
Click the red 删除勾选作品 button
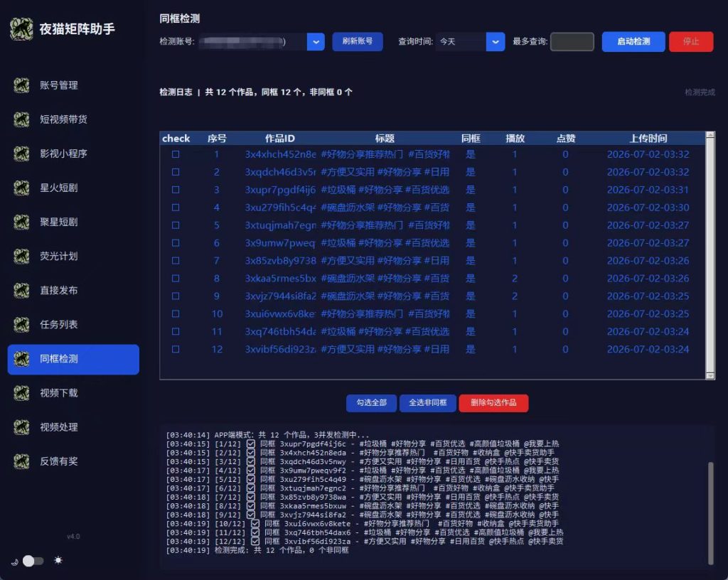click(493, 403)
